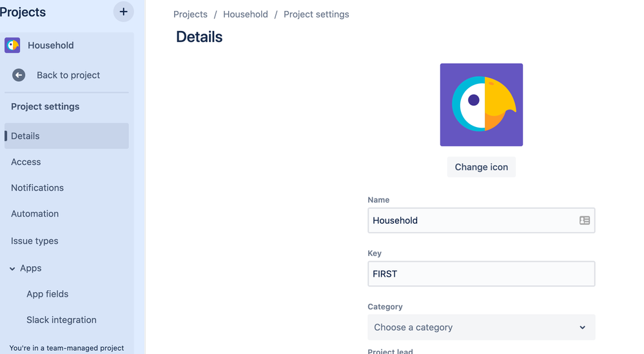The height and width of the screenshot is (354, 644).
Task: Open the Details settings page
Action: [66, 136]
